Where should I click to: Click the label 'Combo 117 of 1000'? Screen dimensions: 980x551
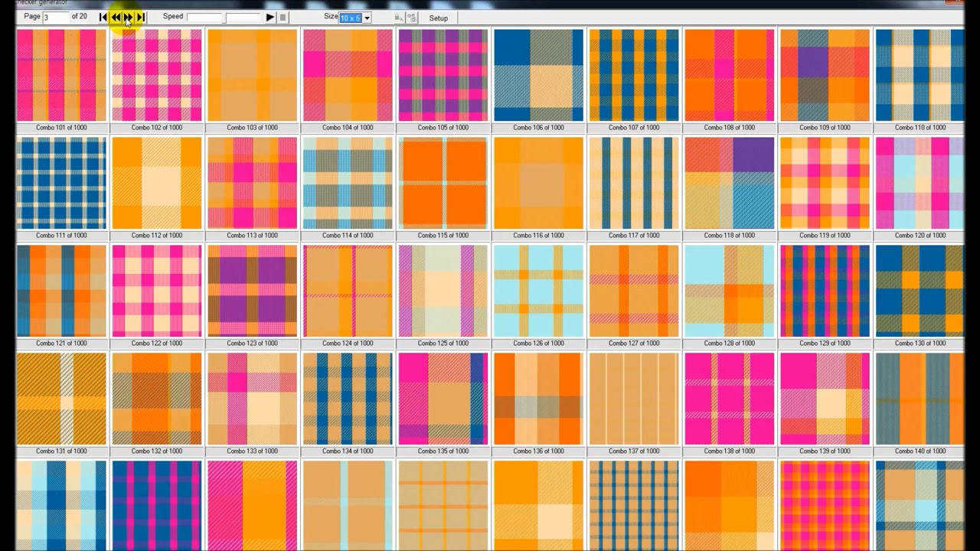click(x=634, y=236)
